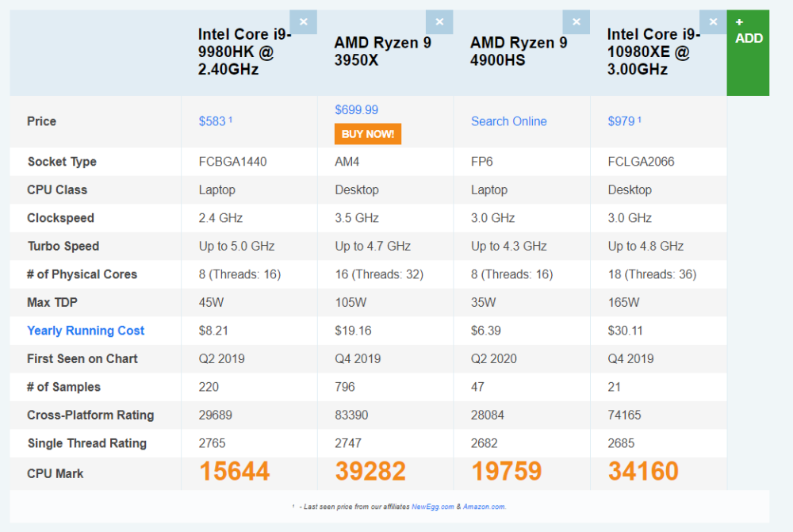Remove Intel Core i9-10980XE from comparison

pos(713,22)
